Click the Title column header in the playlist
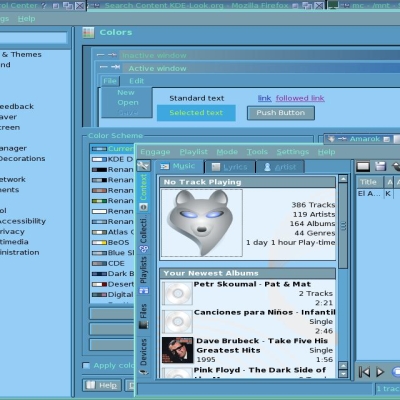The image size is (400, 400). pyautogui.click(x=370, y=182)
